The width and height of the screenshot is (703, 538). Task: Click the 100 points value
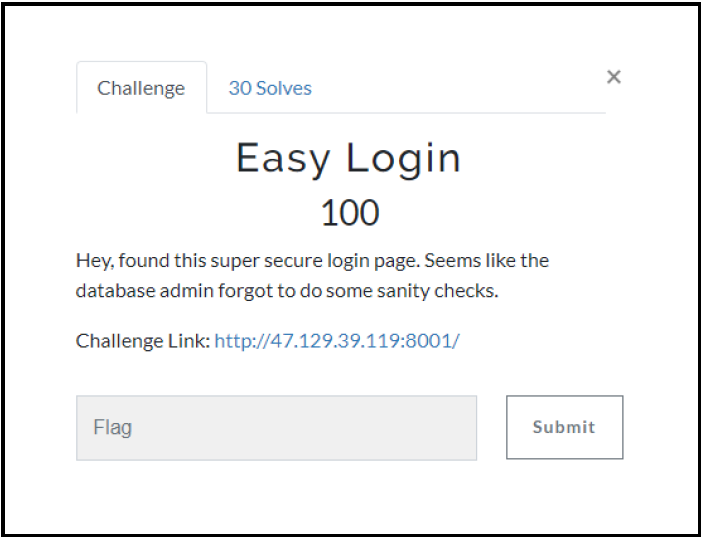coord(350,213)
